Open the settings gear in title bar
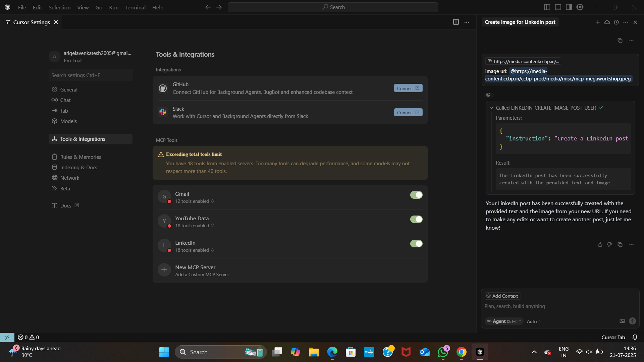The height and width of the screenshot is (362, 644). (x=580, y=7)
